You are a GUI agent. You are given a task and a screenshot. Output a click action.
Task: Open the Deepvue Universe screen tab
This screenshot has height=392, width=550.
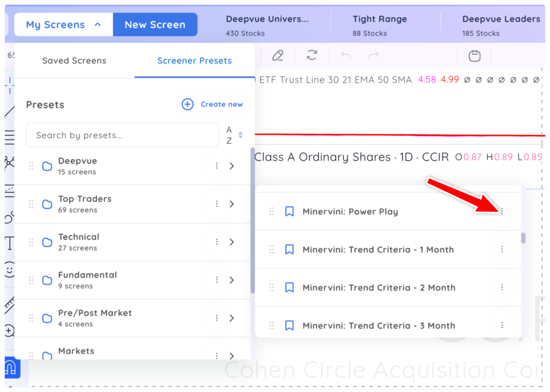pyautogui.click(x=267, y=26)
